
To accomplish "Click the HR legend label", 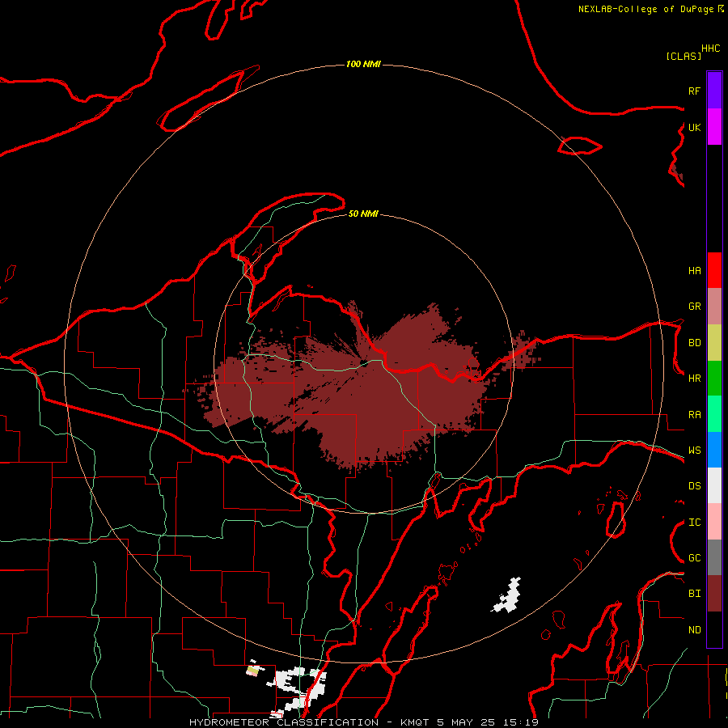I will [694, 379].
